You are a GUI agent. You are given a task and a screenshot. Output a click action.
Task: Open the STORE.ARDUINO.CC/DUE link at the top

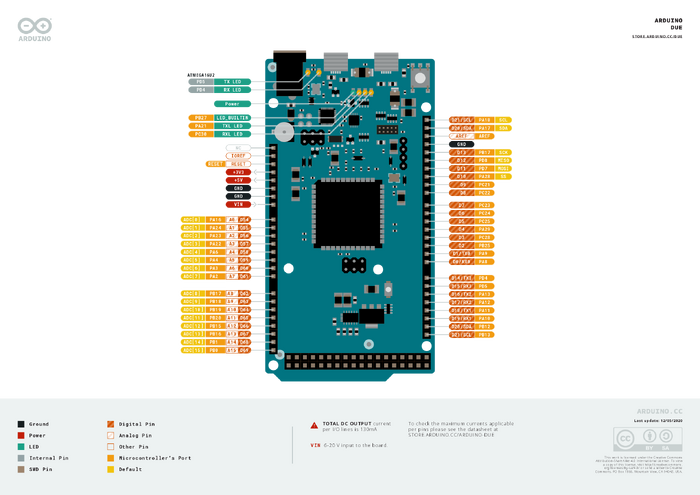click(657, 37)
